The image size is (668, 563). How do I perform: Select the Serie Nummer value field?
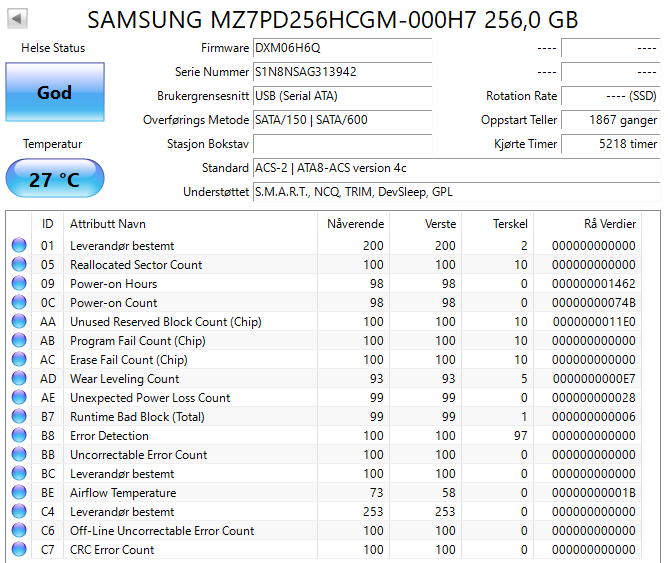(x=341, y=72)
